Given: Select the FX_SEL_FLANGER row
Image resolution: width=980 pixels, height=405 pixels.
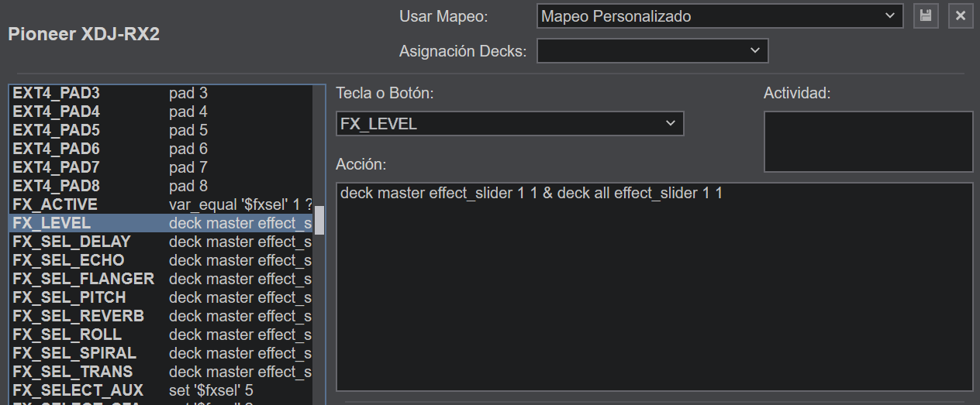Looking at the screenshot, I should coord(163,279).
